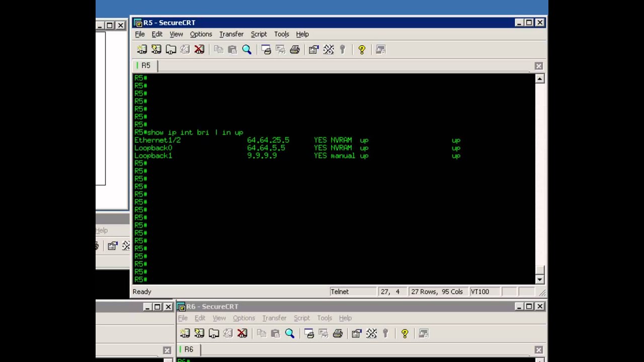The image size is (644, 362).
Task: Click the Reconnect icon in R5 toolbar
Action: [x=185, y=49]
